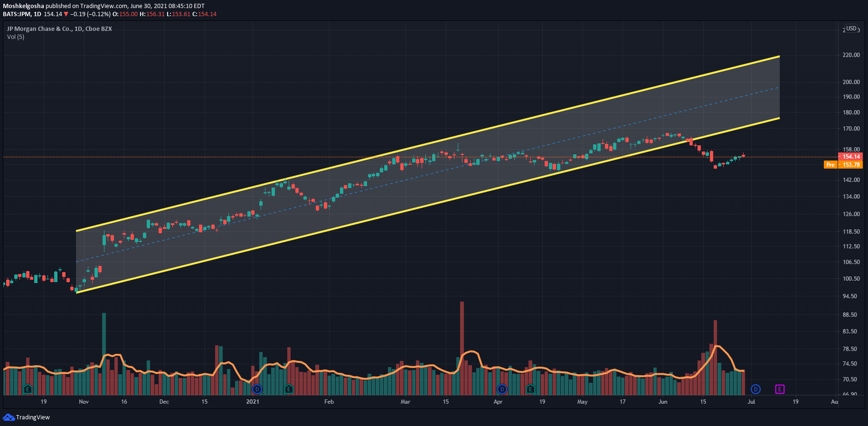Viewport: 868px width, 426px height.
Task: Click the H:156.31 high value
Action: point(152,14)
